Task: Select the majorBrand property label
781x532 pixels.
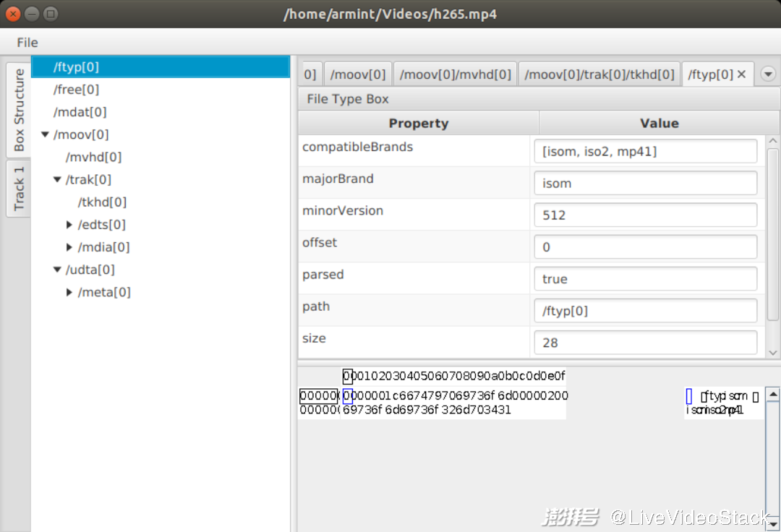Action: [338, 179]
